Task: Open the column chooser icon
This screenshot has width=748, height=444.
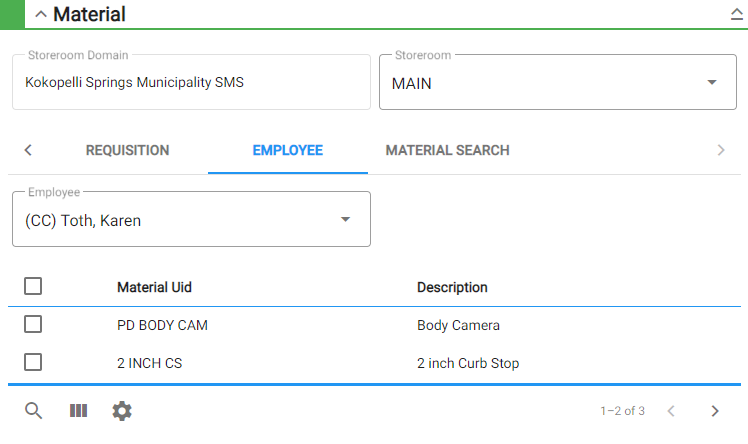Action: coord(78,411)
